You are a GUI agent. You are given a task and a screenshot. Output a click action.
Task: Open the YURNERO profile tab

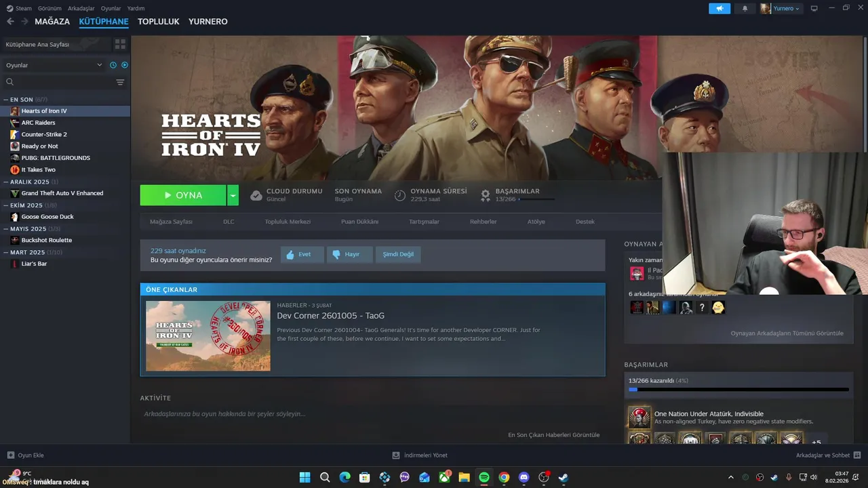[208, 22]
